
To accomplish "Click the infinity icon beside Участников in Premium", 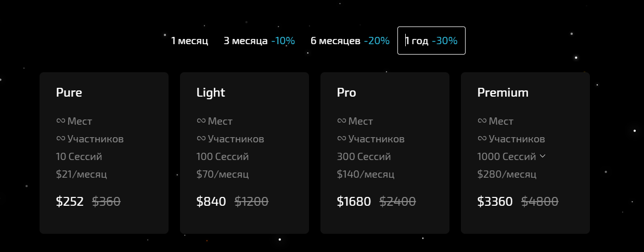I will [482, 139].
